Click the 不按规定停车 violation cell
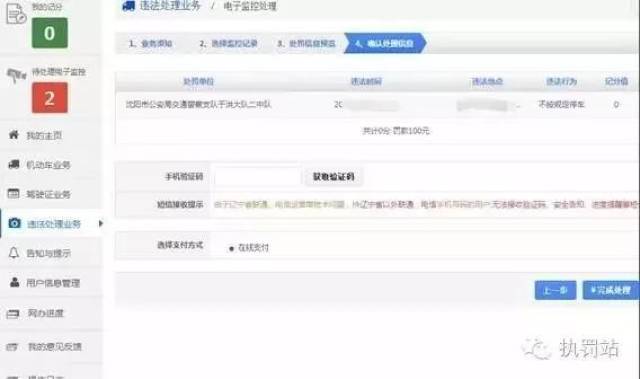Screen dimensions: 640x379 [561, 104]
